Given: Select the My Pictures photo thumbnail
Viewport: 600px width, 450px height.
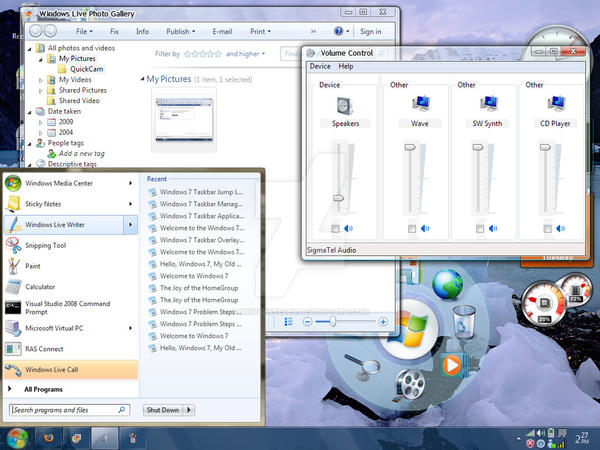Looking at the screenshot, I should point(184,120).
